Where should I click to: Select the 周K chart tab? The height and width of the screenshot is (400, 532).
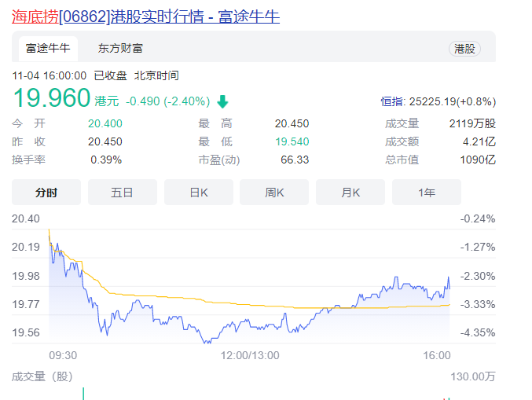point(274,193)
